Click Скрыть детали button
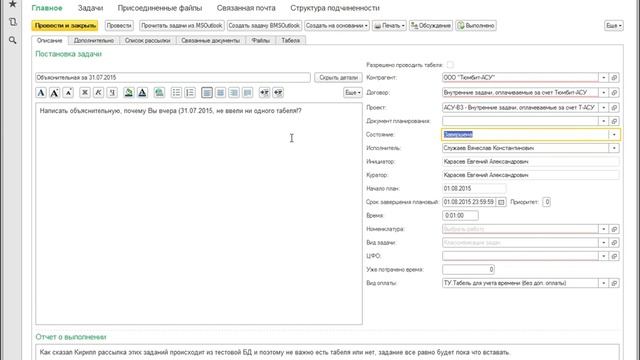This screenshot has width=640, height=360. click(x=338, y=78)
